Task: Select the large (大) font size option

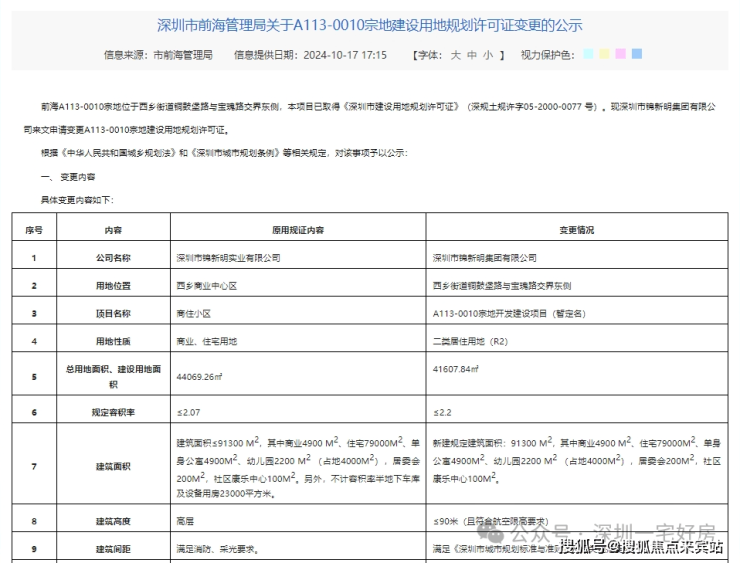Action: pyautogui.click(x=455, y=55)
